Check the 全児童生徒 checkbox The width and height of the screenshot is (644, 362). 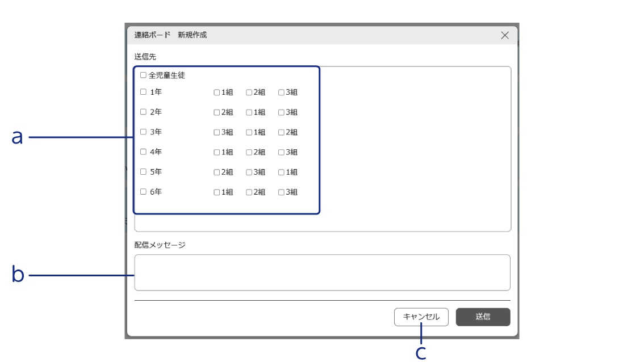(x=143, y=75)
